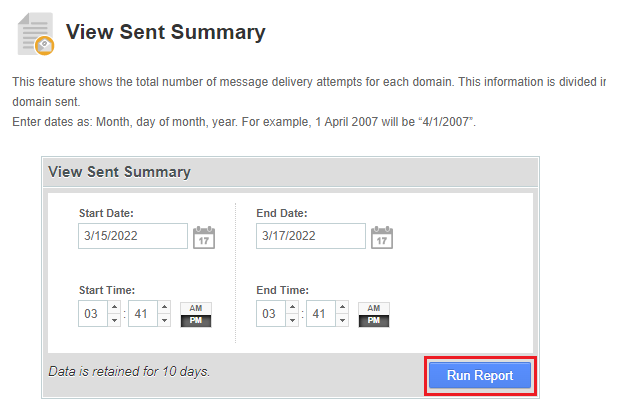Set Start Time to PM
The height and width of the screenshot is (419, 620).
(x=195, y=320)
